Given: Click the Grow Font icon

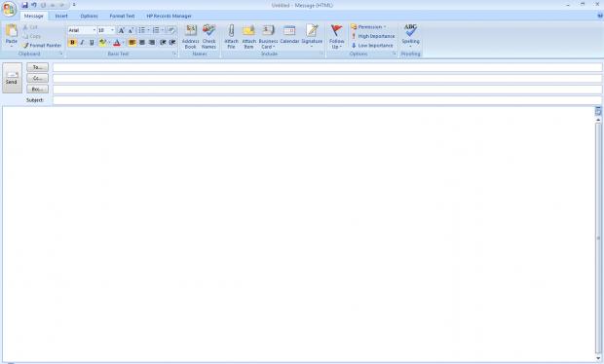Looking at the screenshot, I should click(x=121, y=30).
